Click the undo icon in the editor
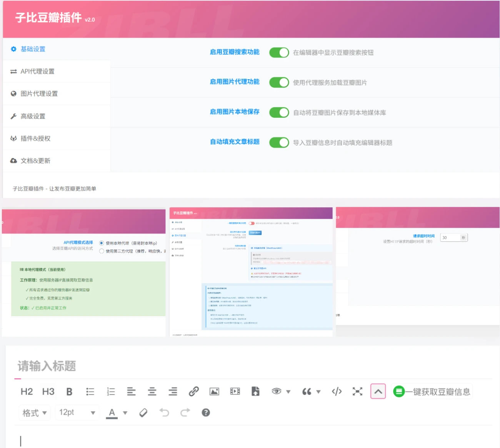Screen dimensions: 500x448 165,413
